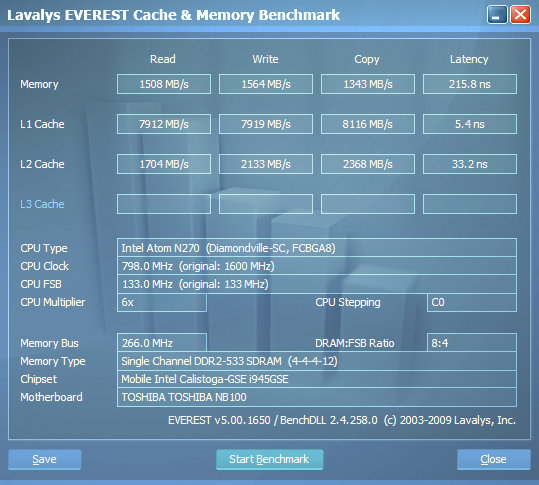Select the Memory Read result field
The image size is (539, 485).
tap(164, 84)
